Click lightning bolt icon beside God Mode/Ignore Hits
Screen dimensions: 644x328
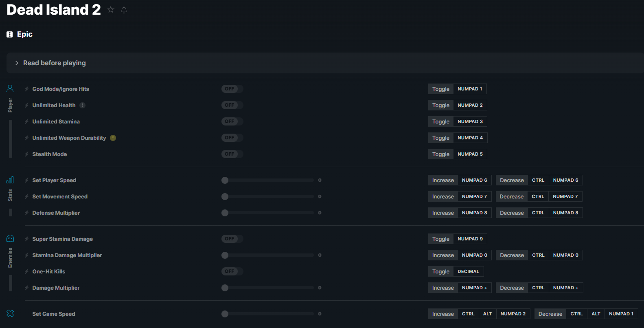[x=26, y=89]
